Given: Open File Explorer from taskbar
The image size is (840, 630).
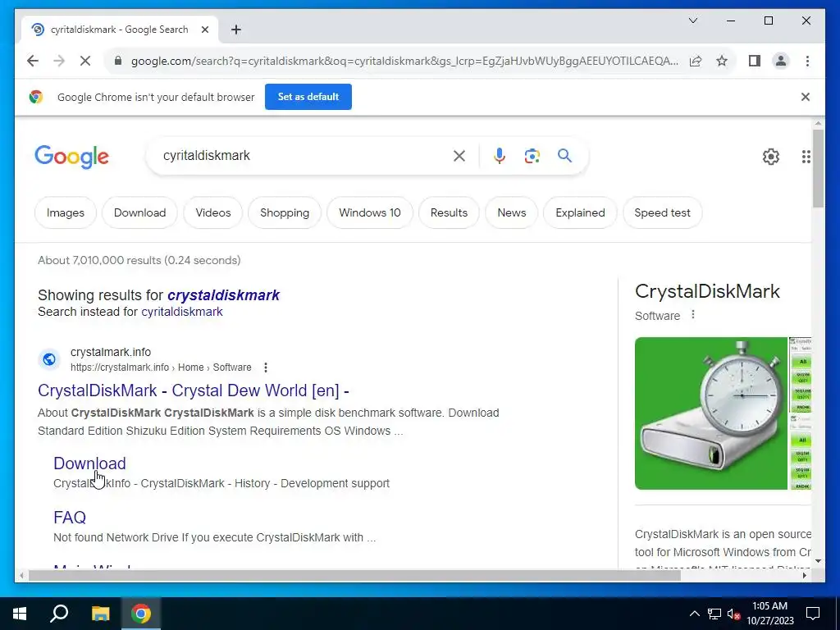Looking at the screenshot, I should pyautogui.click(x=100, y=614).
